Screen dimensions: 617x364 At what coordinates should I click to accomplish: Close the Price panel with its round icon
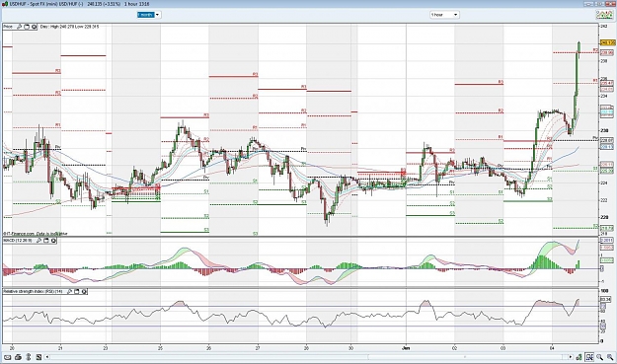34,27
